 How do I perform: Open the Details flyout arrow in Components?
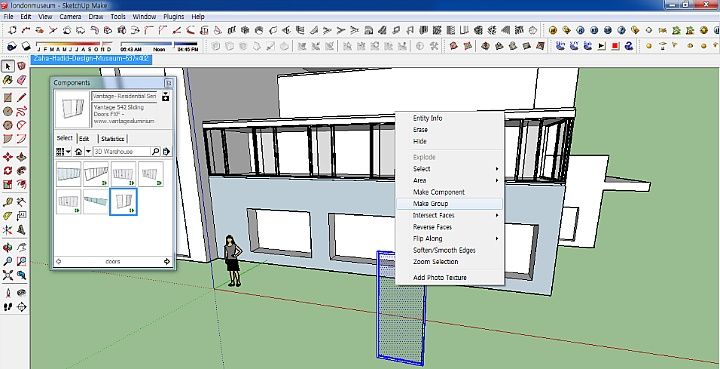[x=166, y=151]
